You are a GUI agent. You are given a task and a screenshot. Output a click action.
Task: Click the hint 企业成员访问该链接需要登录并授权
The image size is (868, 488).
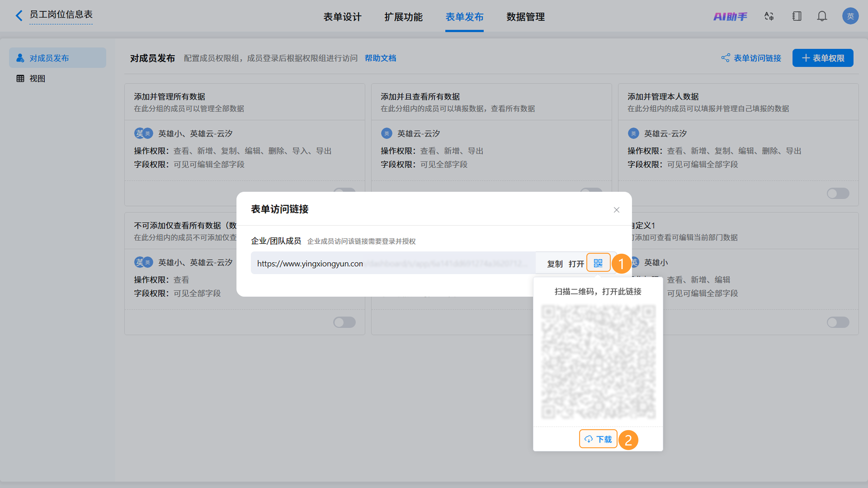click(361, 241)
